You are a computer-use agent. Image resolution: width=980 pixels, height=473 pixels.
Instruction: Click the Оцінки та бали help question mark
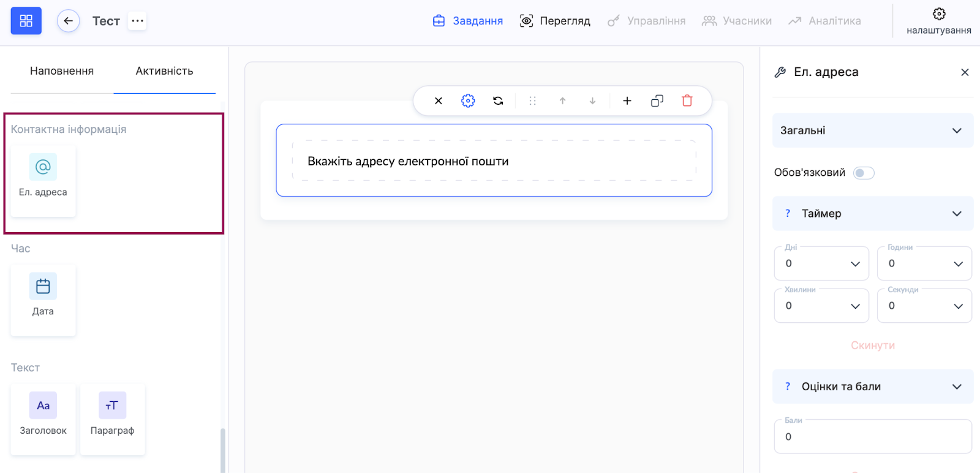pos(788,387)
